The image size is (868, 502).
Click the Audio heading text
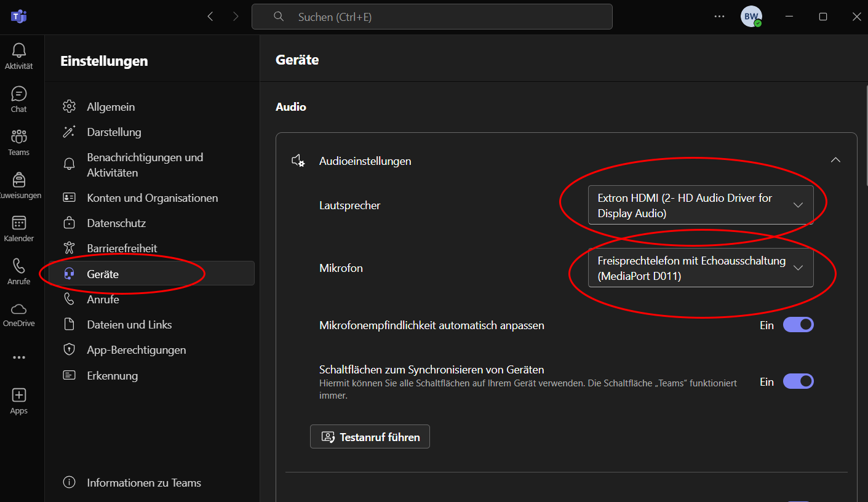click(x=291, y=106)
